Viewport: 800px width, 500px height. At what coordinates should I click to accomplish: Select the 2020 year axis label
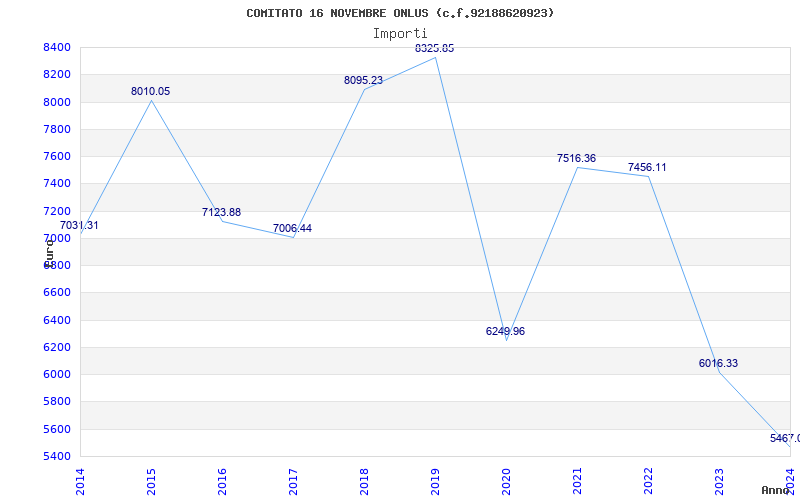coord(506,482)
